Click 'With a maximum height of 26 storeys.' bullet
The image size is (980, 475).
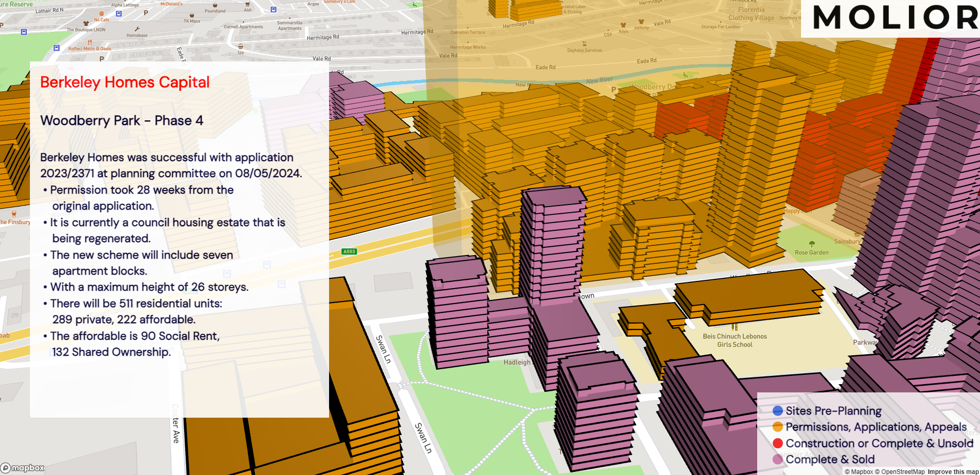point(149,287)
